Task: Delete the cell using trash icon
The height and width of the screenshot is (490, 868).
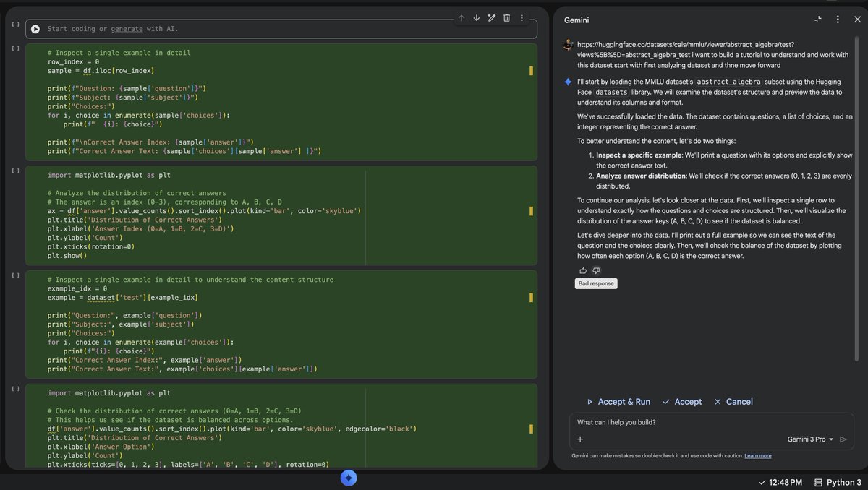Action: (506, 18)
